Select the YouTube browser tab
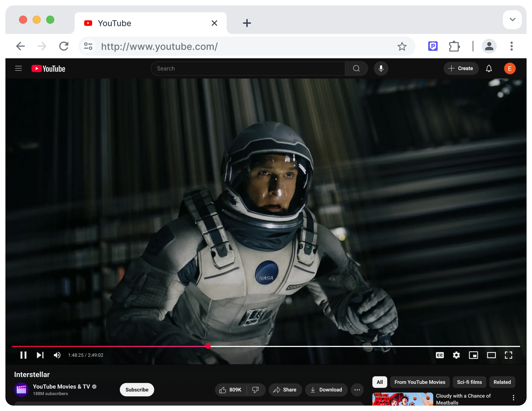The width and height of the screenshot is (532, 411). pos(151,23)
